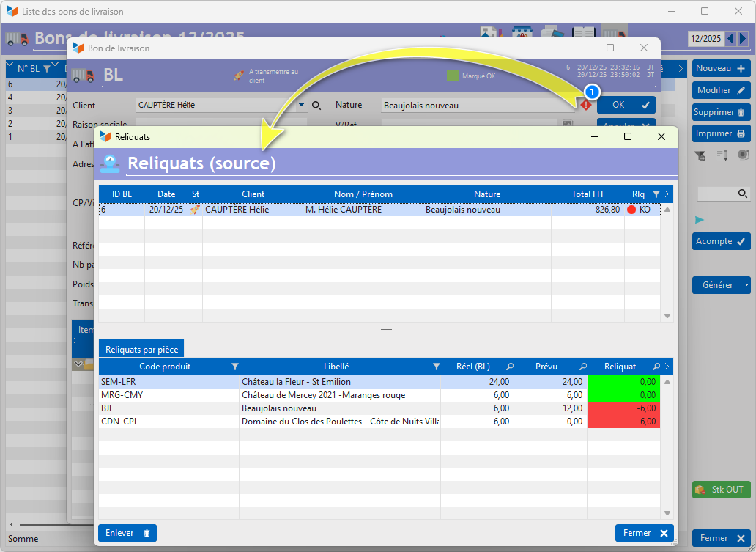Toggle the green Marqué OK indicator
The width and height of the screenshot is (756, 552).
tap(453, 76)
